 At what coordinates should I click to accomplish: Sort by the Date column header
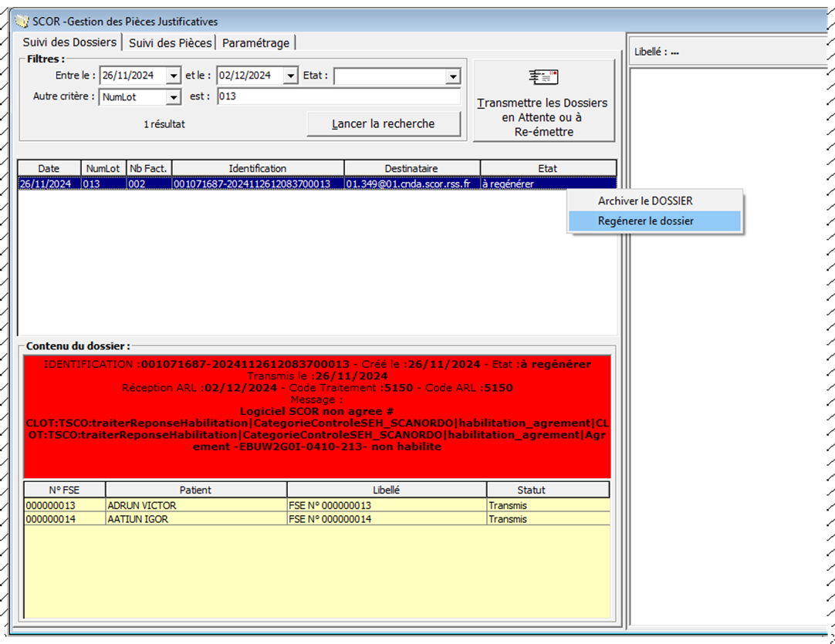(x=49, y=168)
